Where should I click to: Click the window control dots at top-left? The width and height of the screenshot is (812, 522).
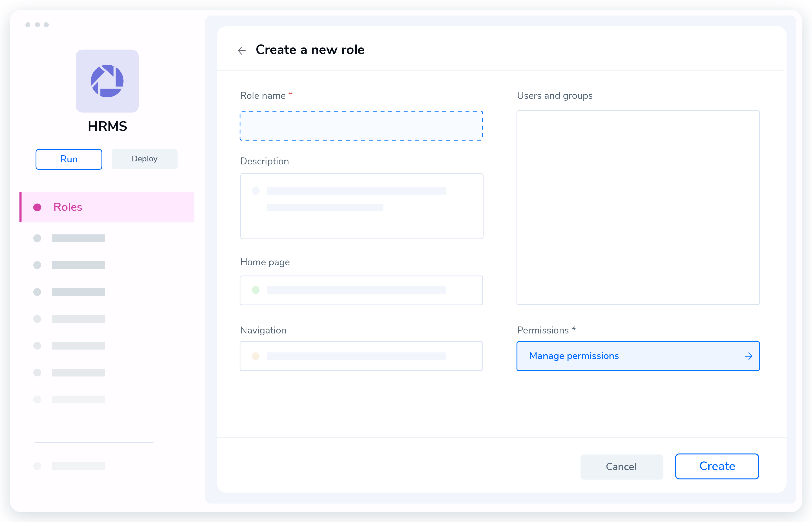tap(37, 25)
